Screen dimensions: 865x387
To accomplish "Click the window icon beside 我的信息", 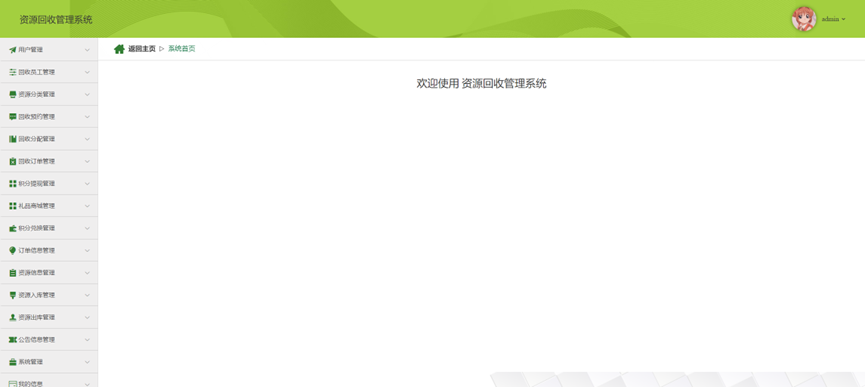I will click(x=13, y=384).
